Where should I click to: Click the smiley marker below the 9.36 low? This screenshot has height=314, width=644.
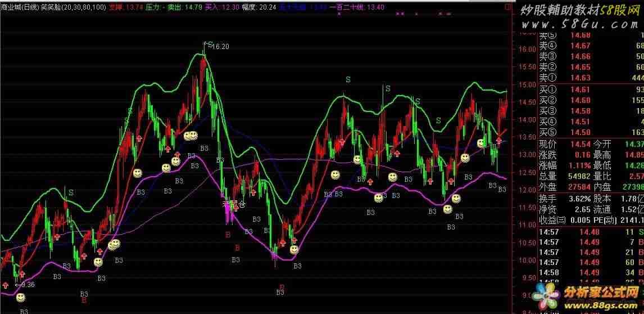pos(21,297)
